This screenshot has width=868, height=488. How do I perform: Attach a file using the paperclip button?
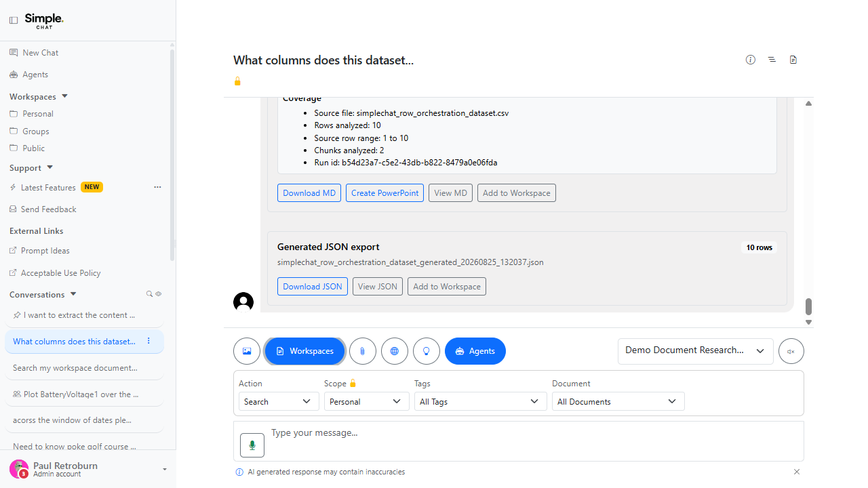pyautogui.click(x=363, y=351)
